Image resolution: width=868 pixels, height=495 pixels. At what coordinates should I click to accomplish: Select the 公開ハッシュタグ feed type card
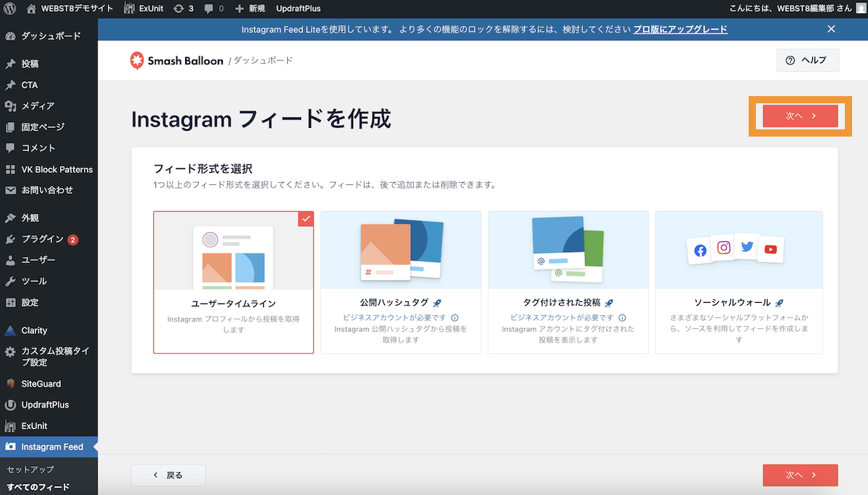[401, 282]
